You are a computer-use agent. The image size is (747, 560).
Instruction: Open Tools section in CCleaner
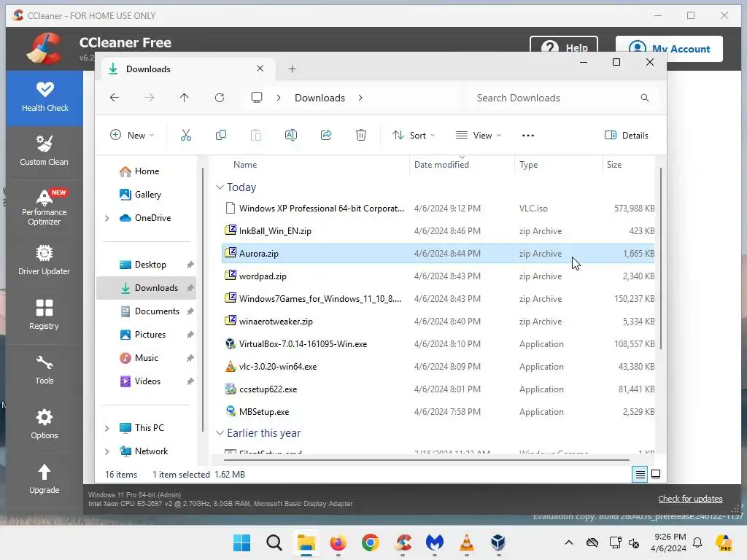point(44,370)
